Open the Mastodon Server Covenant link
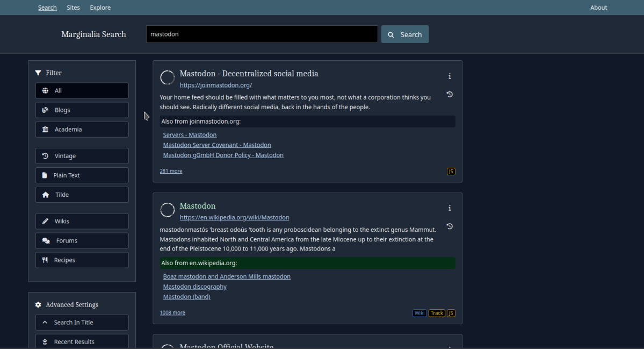644x349 pixels. click(217, 145)
